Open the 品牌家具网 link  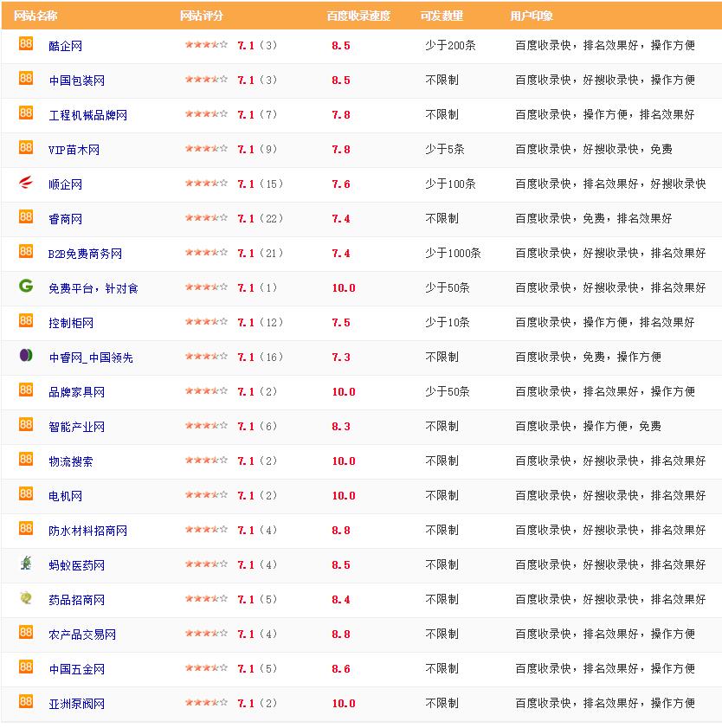tap(76, 392)
